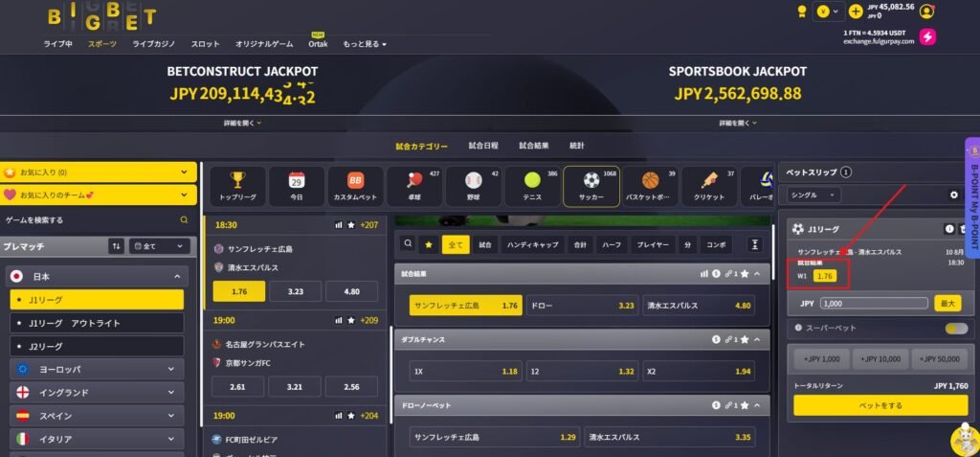Click the yellow award ribbon icon

[802, 11]
